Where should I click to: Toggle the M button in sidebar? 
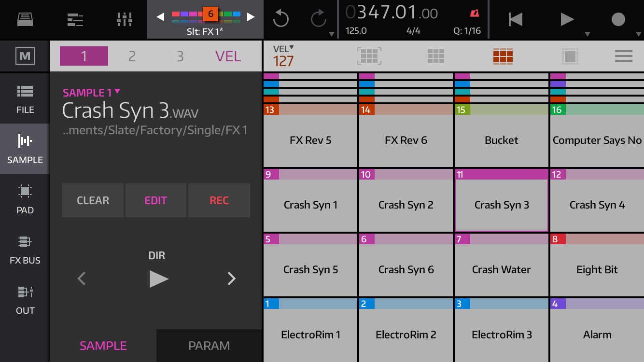point(25,56)
